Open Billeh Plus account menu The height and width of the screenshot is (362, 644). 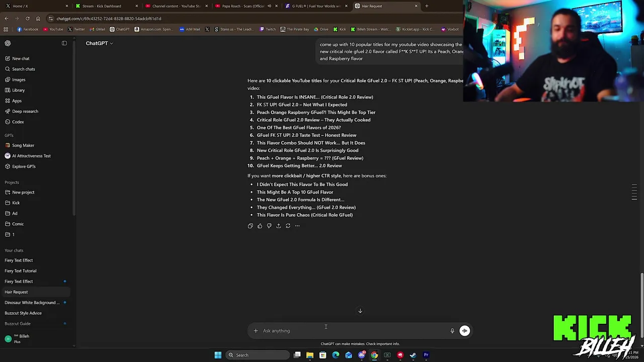(x=35, y=339)
